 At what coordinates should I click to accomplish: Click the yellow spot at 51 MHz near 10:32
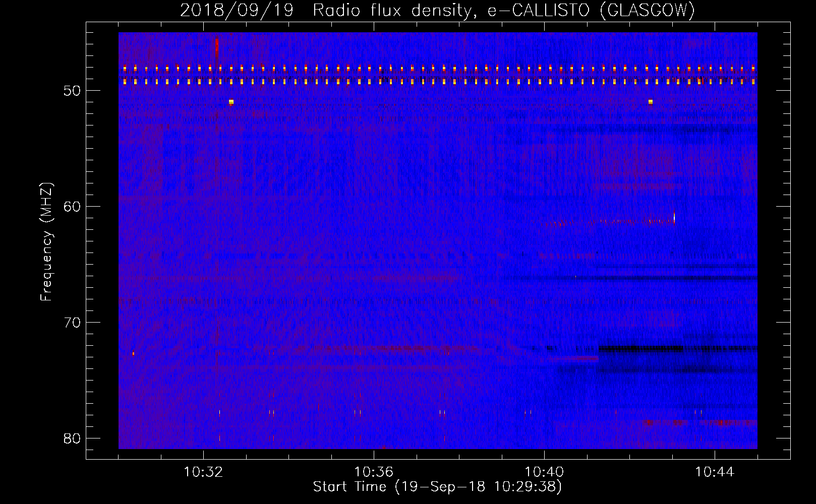pos(231,102)
